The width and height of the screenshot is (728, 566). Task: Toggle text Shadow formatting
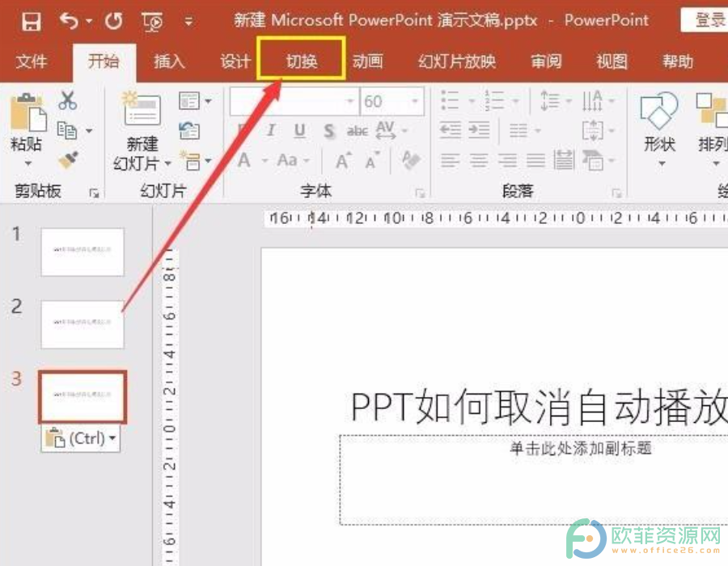[328, 131]
